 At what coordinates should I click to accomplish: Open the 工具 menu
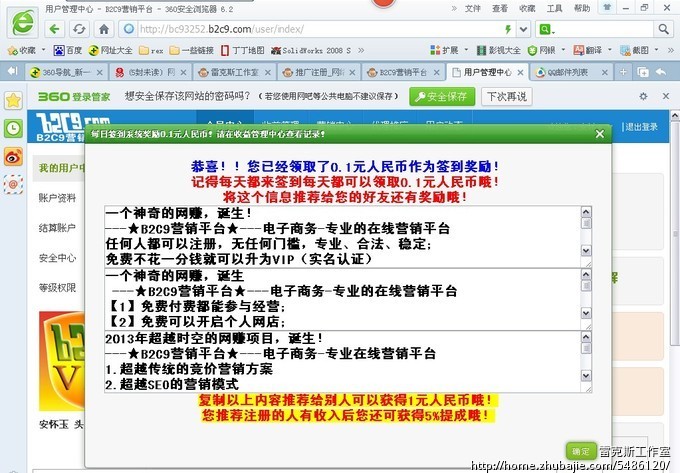click(554, 8)
